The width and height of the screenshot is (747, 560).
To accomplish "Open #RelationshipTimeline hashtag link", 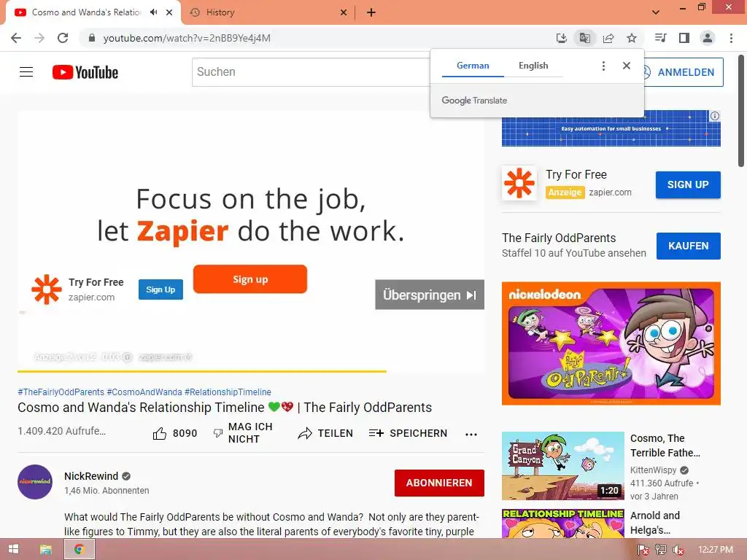I will click(228, 392).
